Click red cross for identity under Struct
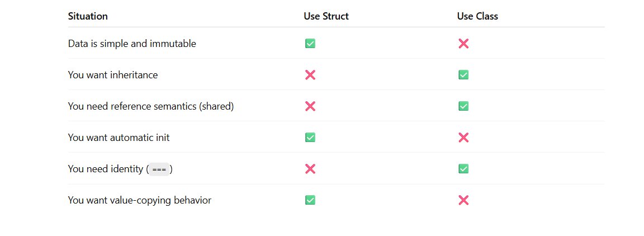644x236 pixels. pyautogui.click(x=310, y=168)
